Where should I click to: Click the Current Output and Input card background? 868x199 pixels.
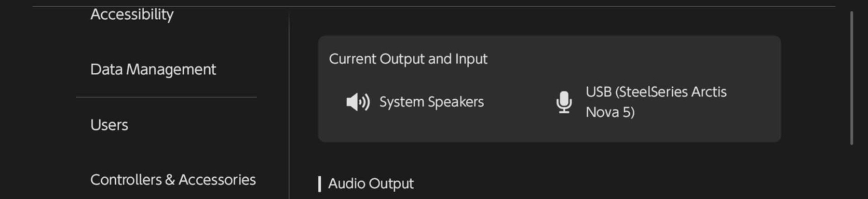(x=549, y=89)
